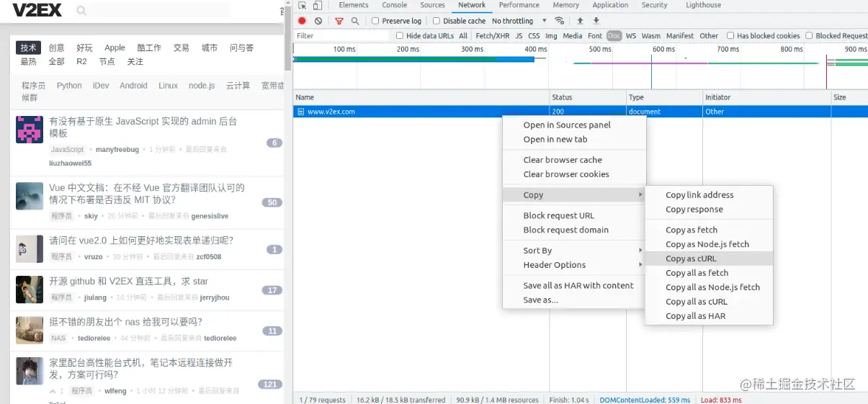Expand the Copy submenu
The height and width of the screenshot is (404, 868).
click(x=574, y=195)
